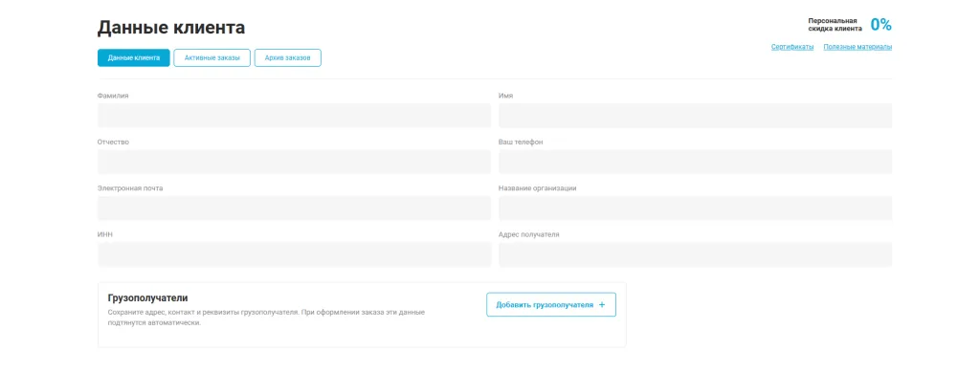Switch to the Активные заказы tab
The image size is (980, 374).
[212, 58]
